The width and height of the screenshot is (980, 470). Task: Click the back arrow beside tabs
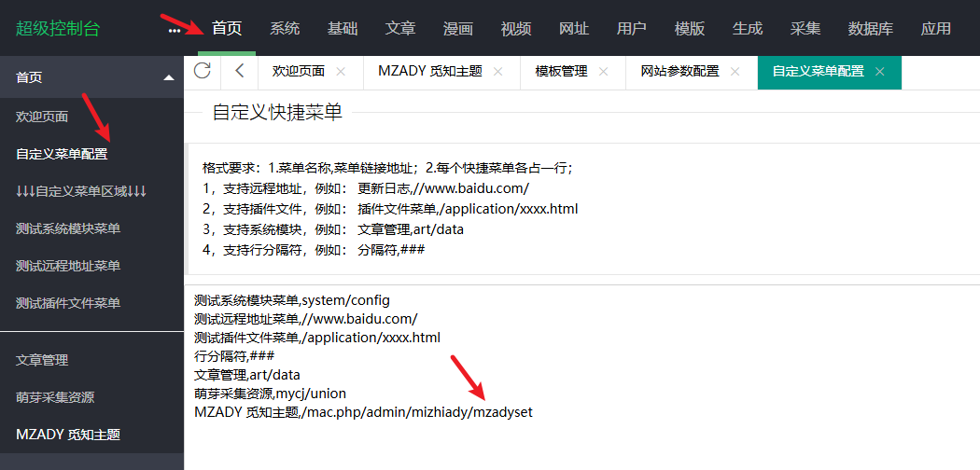(x=240, y=72)
